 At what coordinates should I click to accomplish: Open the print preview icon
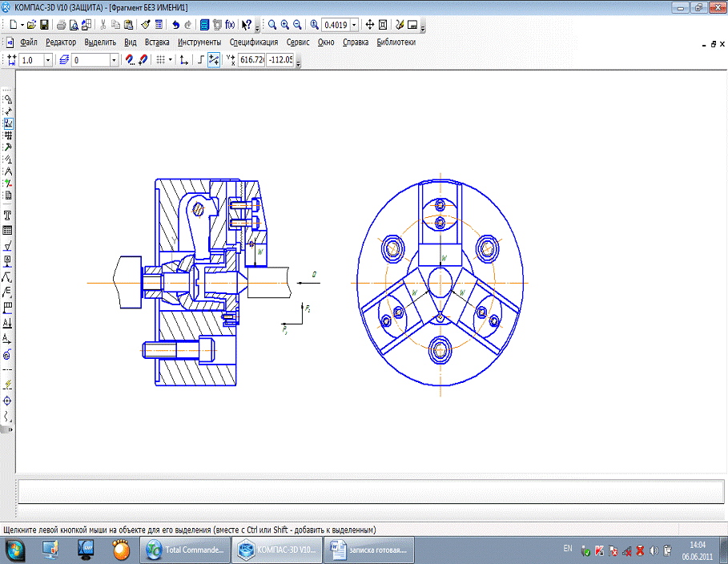click(73, 25)
